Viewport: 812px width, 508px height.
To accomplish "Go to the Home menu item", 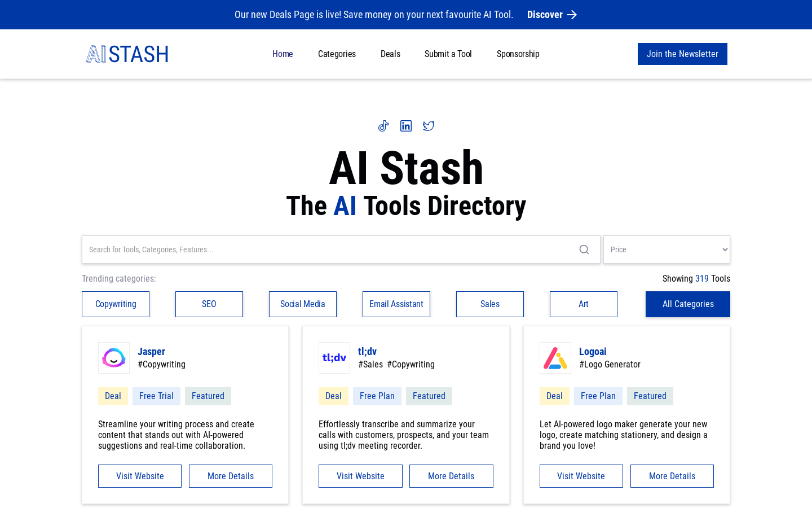I will click(x=283, y=54).
